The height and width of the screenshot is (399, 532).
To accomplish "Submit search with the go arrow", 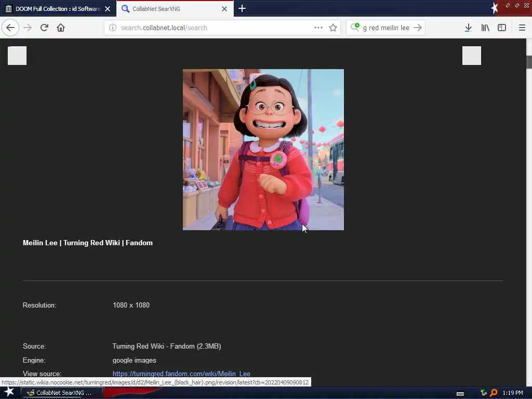I will [x=418, y=28].
